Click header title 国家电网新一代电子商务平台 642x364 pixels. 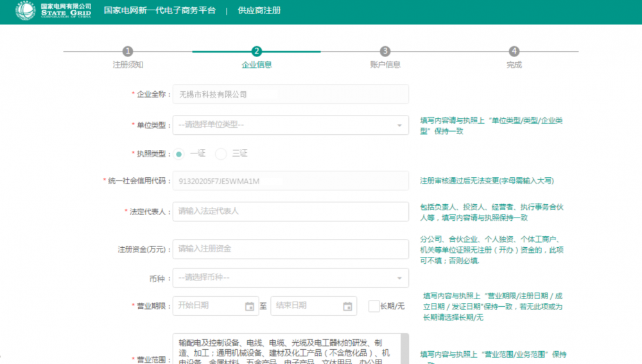160,10
